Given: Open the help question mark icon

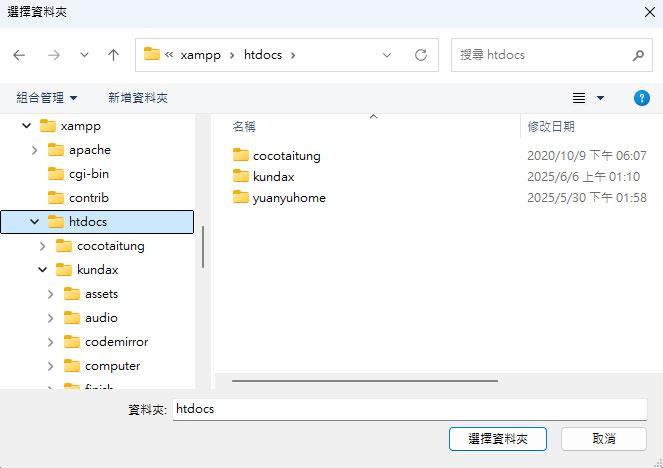Looking at the screenshot, I should pyautogui.click(x=642, y=98).
